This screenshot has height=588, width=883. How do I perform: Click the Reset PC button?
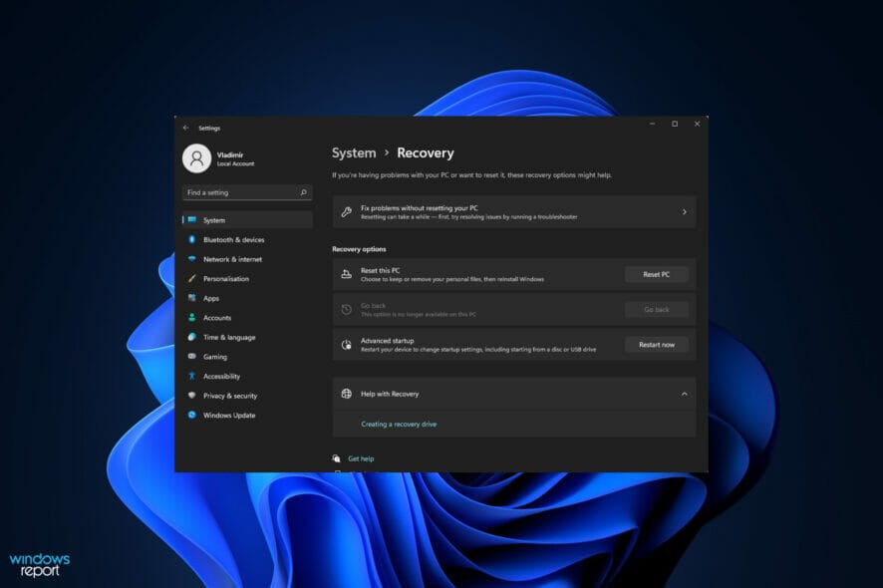(657, 274)
